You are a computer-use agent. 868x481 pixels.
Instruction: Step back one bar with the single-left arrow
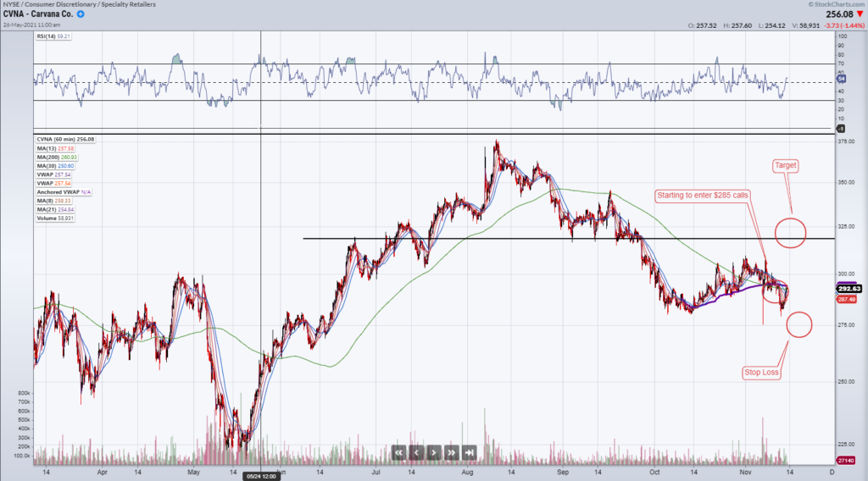pos(416,453)
